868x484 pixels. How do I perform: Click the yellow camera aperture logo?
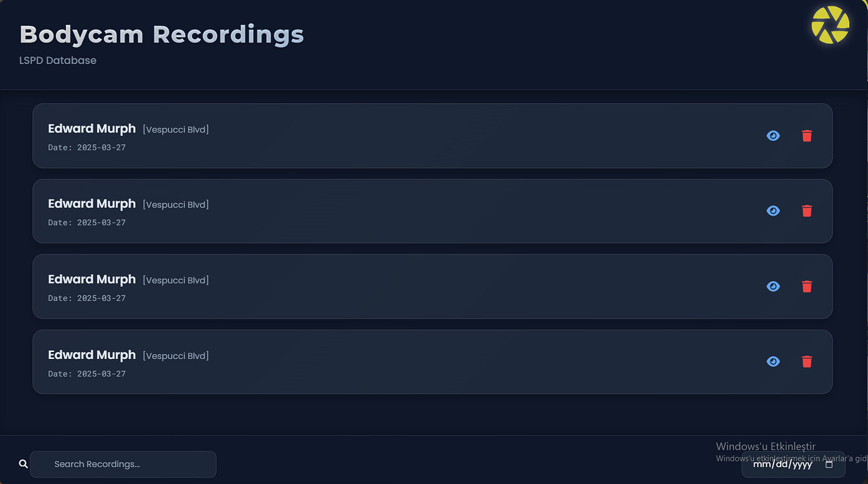pos(830,25)
